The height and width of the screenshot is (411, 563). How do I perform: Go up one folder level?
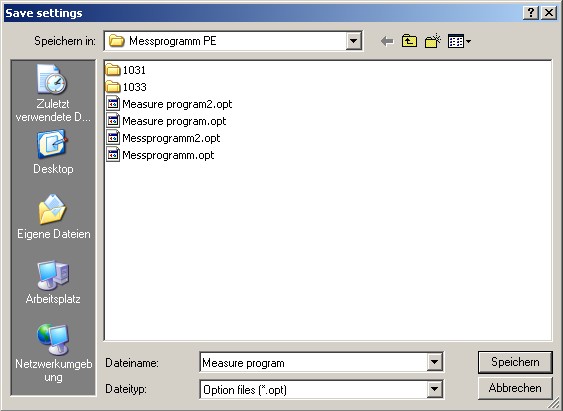[x=409, y=41]
